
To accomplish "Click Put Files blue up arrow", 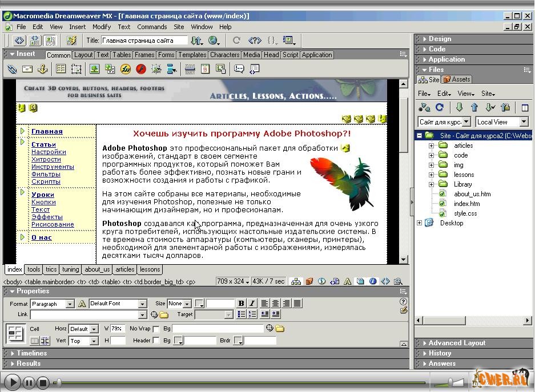I will click(474, 107).
